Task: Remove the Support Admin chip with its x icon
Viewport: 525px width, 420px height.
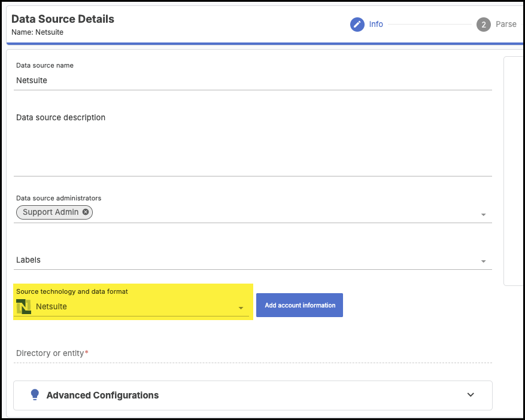Action: [86, 212]
